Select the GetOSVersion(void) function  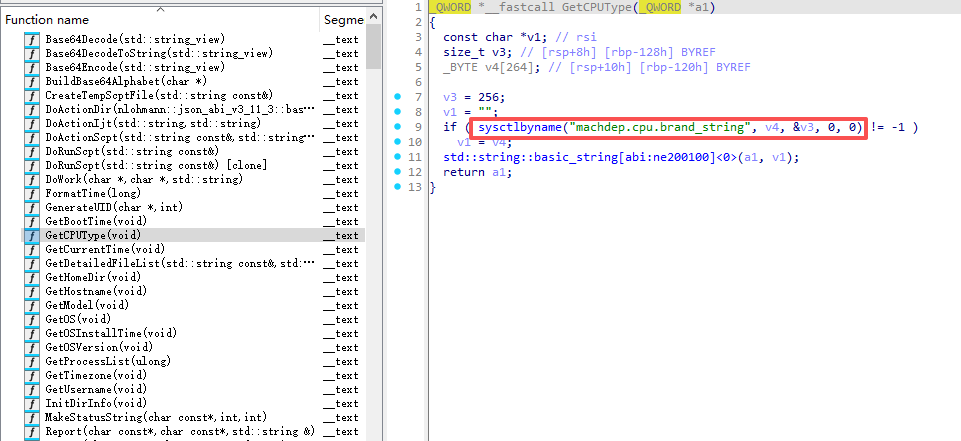click(102, 347)
